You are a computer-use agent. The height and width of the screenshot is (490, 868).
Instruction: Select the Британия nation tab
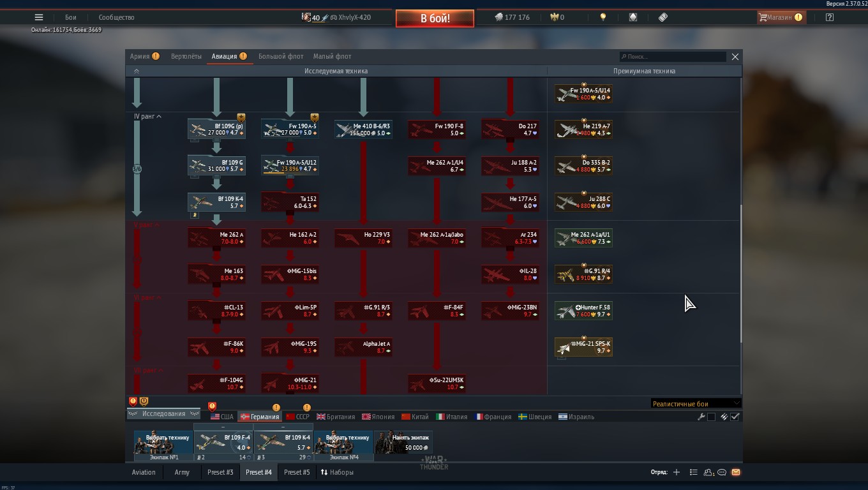[x=336, y=417]
